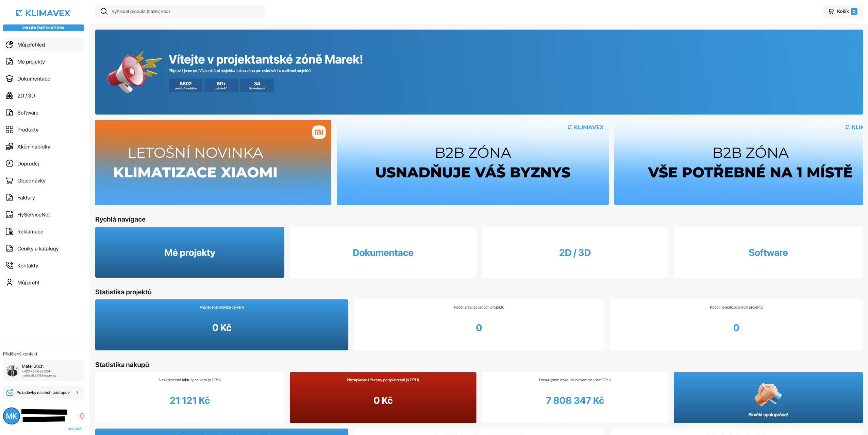Click the Klimavex logo in the sidebar
This screenshot has width=868, height=435.
coord(43,13)
